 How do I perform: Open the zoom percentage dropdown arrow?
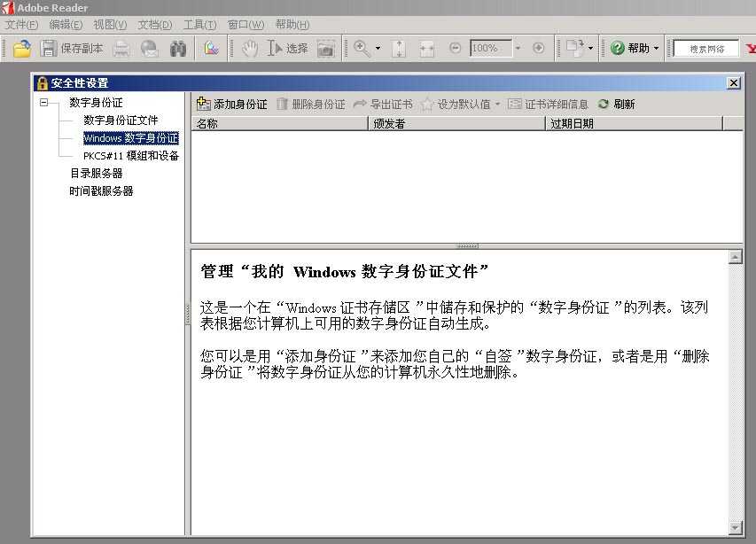click(x=518, y=48)
